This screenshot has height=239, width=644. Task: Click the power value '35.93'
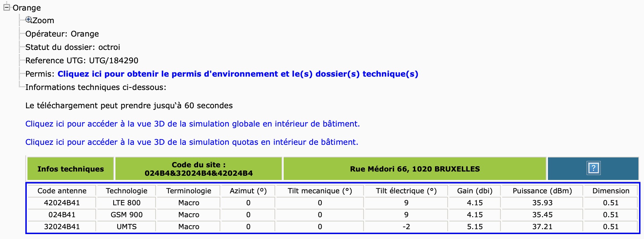pos(542,203)
